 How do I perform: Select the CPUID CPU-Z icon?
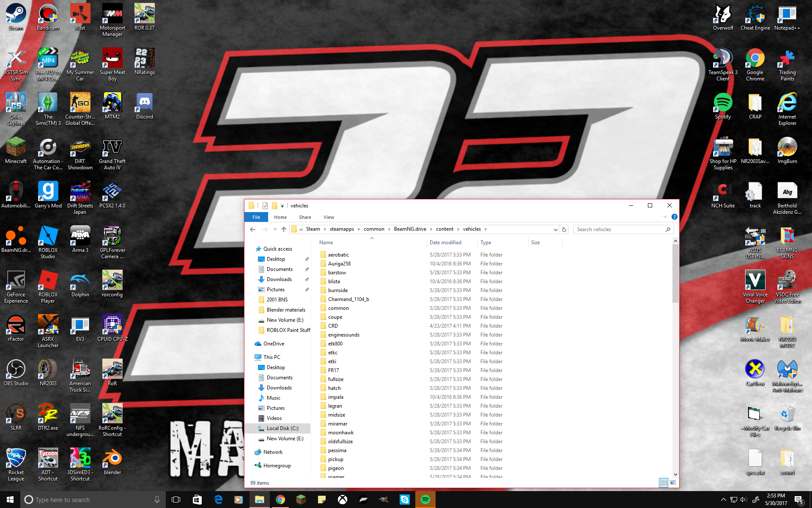112,329
